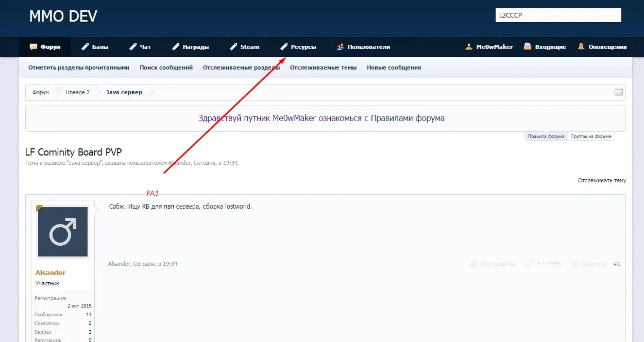Click the Сообщения: count row
Screen dimensions: 644x342
[x=63, y=314]
